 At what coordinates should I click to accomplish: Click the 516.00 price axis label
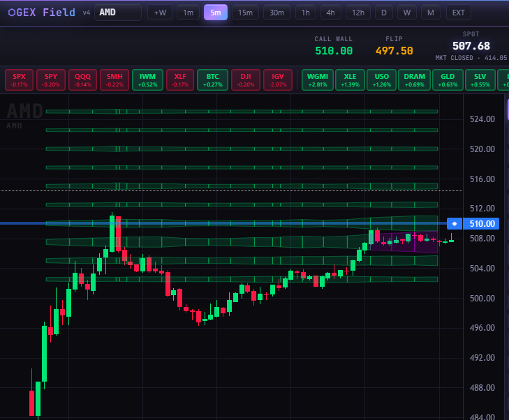[x=482, y=179]
